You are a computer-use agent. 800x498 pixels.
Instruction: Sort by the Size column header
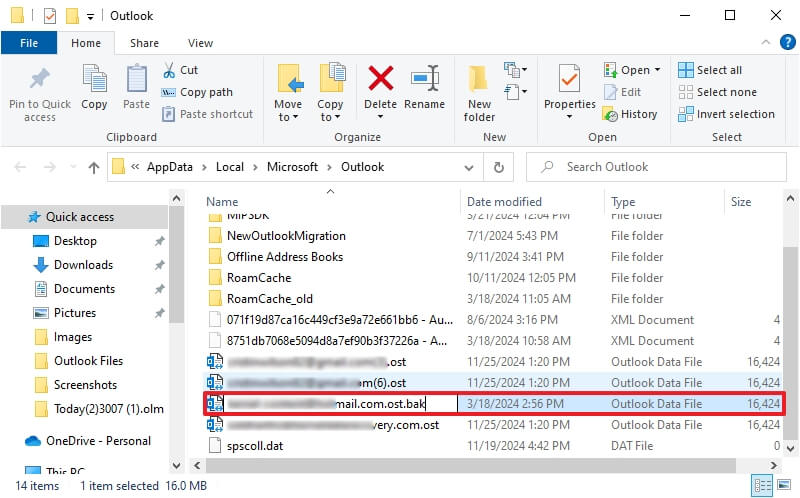coord(741,202)
